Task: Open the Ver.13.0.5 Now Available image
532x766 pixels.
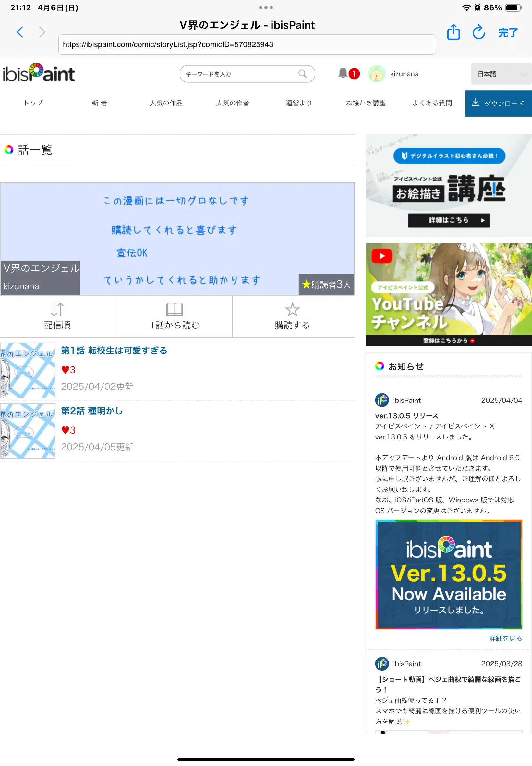Action: coord(449,574)
